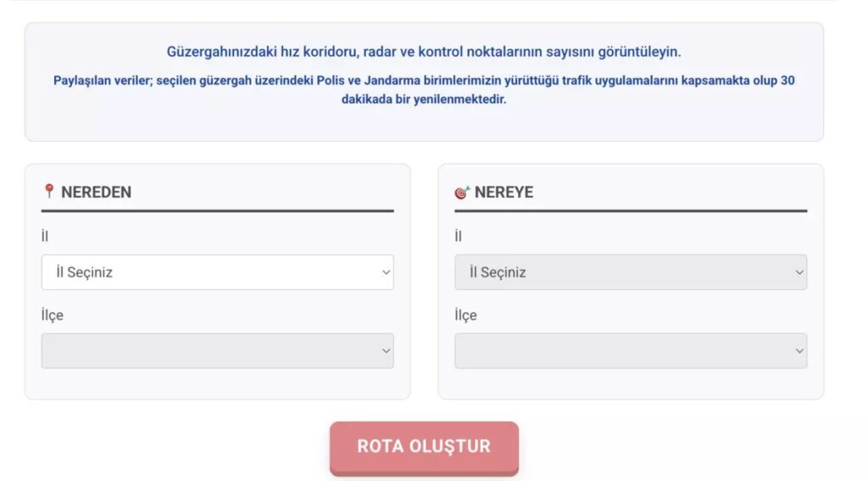This screenshot has height=481, width=868.
Task: Click the target icon beside NEREYE
Action: pos(462,193)
